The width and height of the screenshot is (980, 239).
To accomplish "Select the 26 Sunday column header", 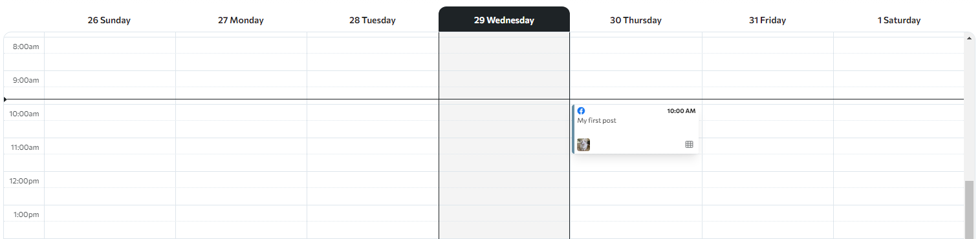I will coord(109,20).
